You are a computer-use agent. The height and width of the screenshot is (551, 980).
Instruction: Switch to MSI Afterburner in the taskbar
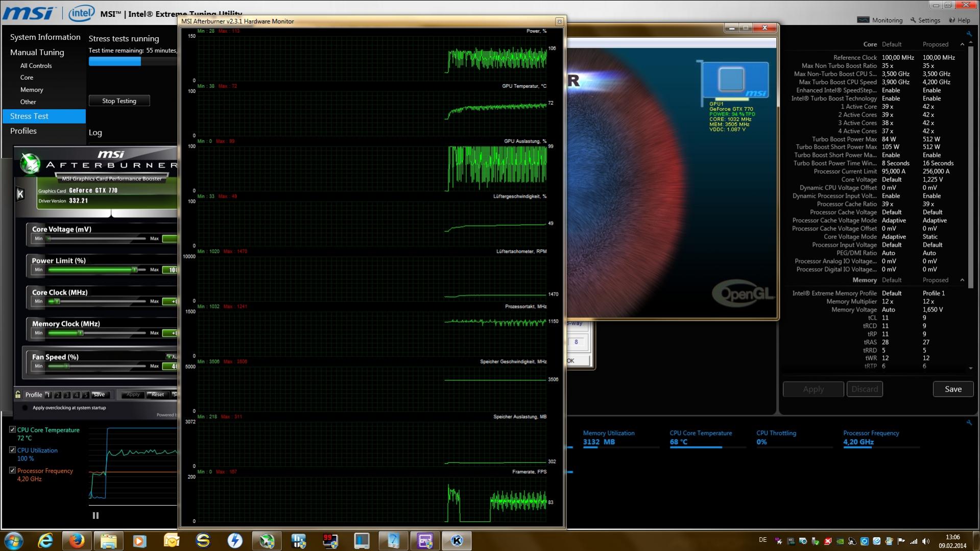267,540
